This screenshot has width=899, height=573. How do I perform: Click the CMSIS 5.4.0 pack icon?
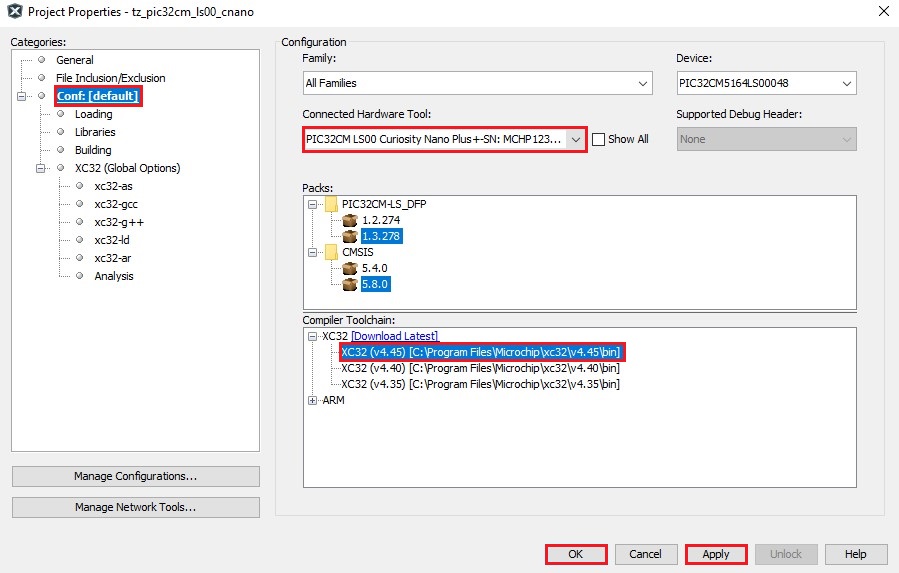349,268
